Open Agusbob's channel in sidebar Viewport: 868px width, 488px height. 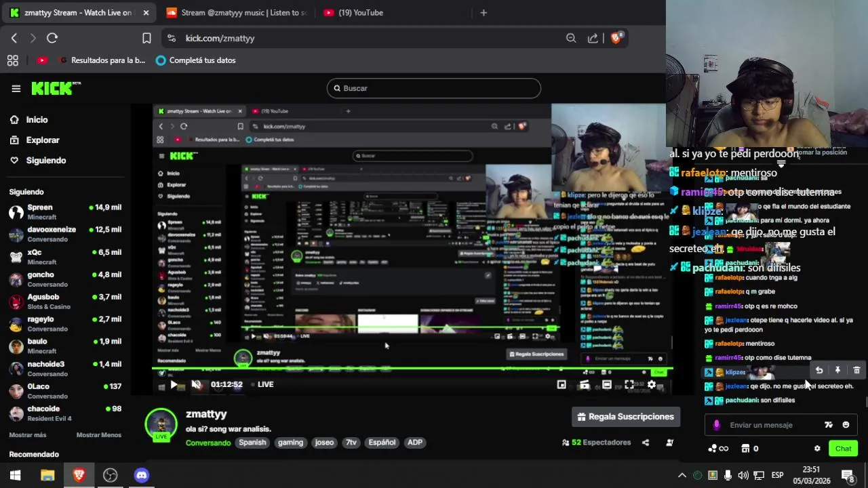65,301
